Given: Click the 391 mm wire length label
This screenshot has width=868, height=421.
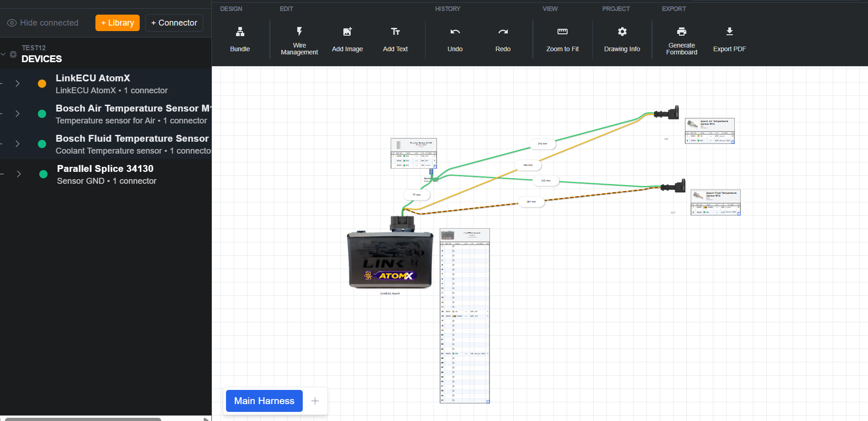Looking at the screenshot, I should pos(531,202).
